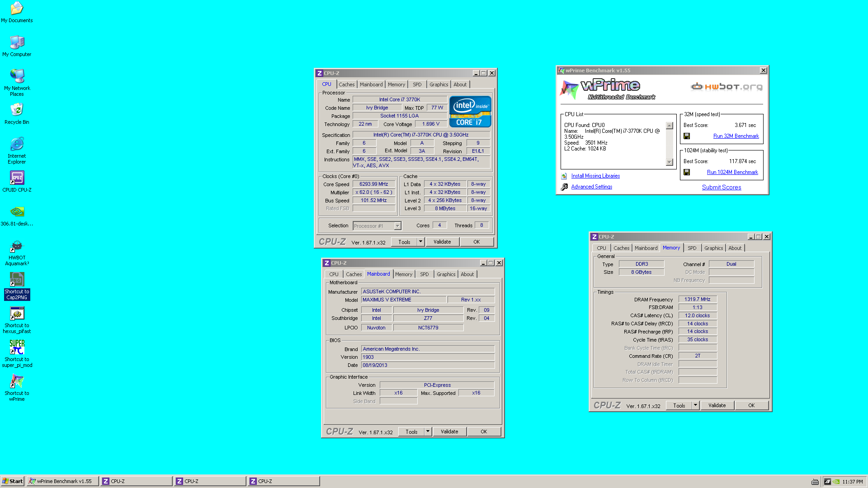Screen dimensions: 868x488
Task: Open Tools dropdown arrow in Mainboard window
Action: [x=428, y=432]
